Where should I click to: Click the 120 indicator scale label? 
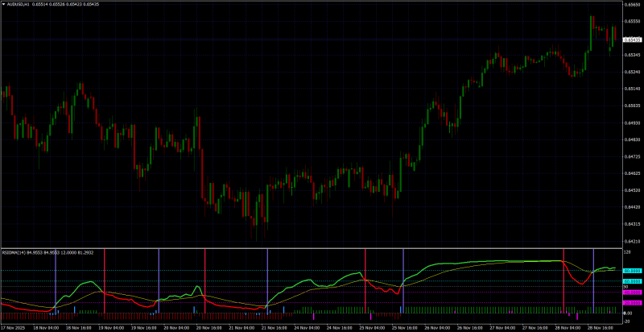pyautogui.click(x=627, y=253)
